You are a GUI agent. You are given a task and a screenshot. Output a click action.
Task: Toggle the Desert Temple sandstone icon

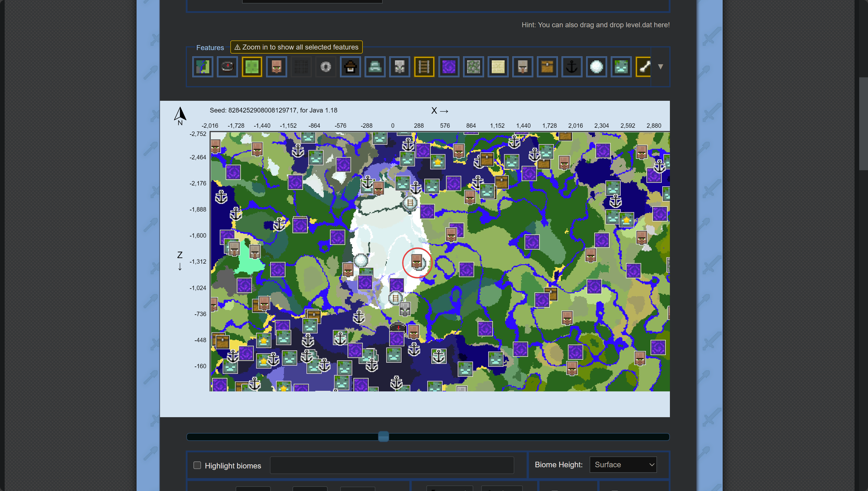[498, 67]
